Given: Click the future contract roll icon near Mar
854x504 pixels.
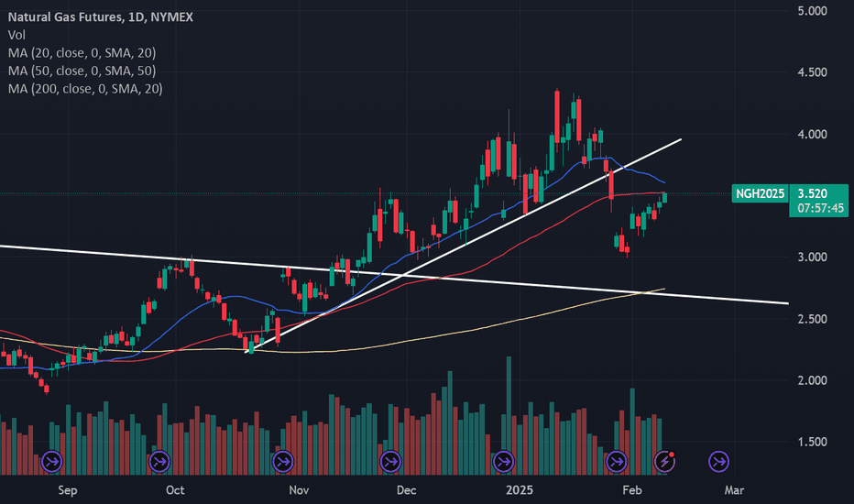Looking at the screenshot, I should click(x=719, y=462).
